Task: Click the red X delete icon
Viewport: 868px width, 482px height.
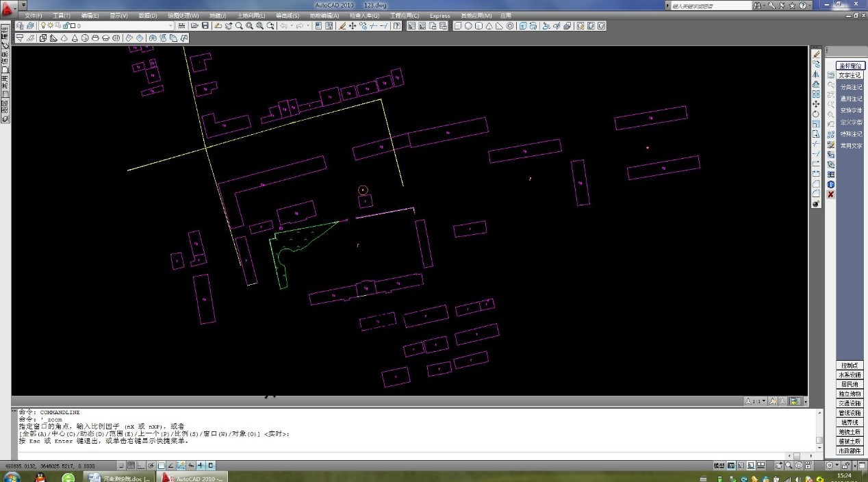Action: (831, 194)
